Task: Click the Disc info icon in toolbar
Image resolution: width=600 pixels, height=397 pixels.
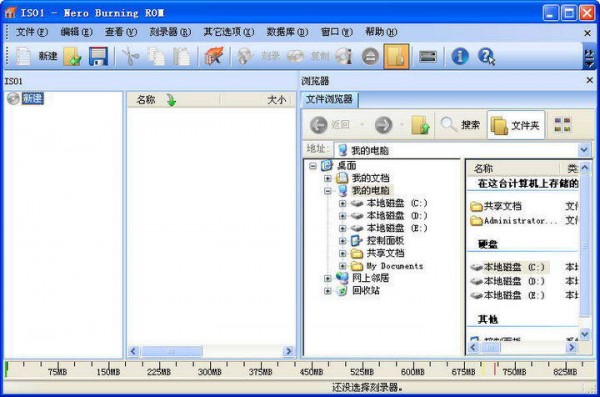Action: [x=344, y=57]
